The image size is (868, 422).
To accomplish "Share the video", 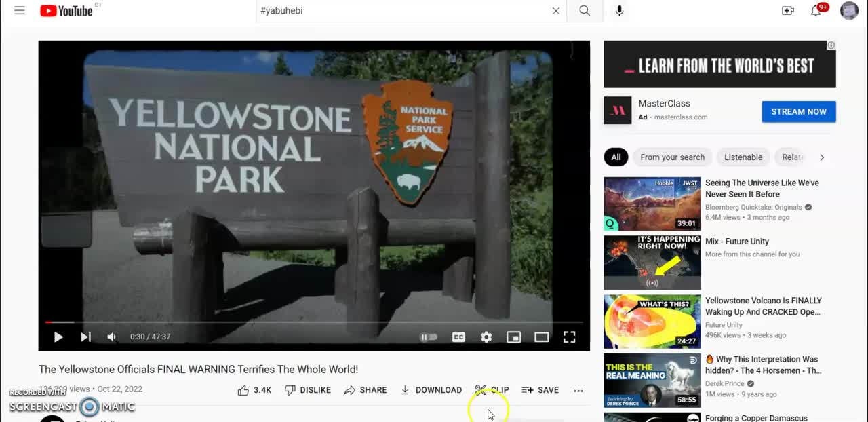I will 365,390.
